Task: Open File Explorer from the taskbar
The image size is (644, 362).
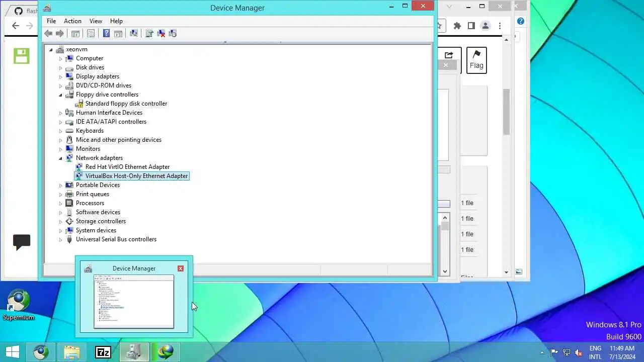Action: [72, 352]
